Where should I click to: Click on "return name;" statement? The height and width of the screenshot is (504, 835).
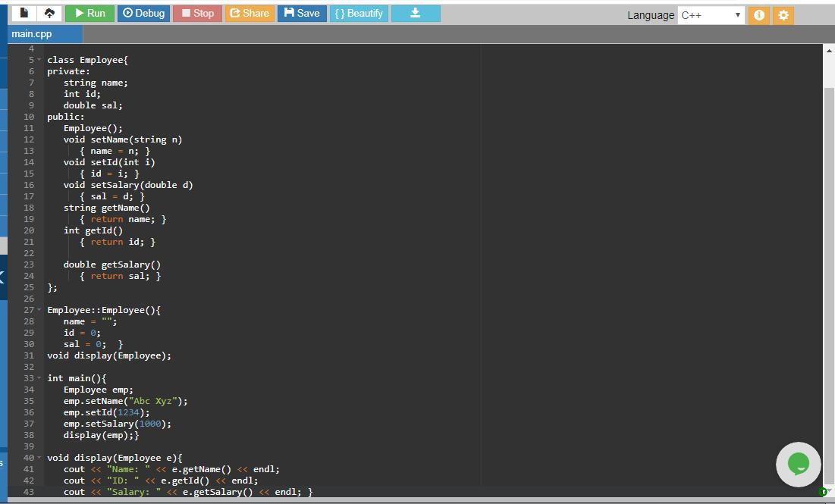pyautogui.click(x=122, y=219)
